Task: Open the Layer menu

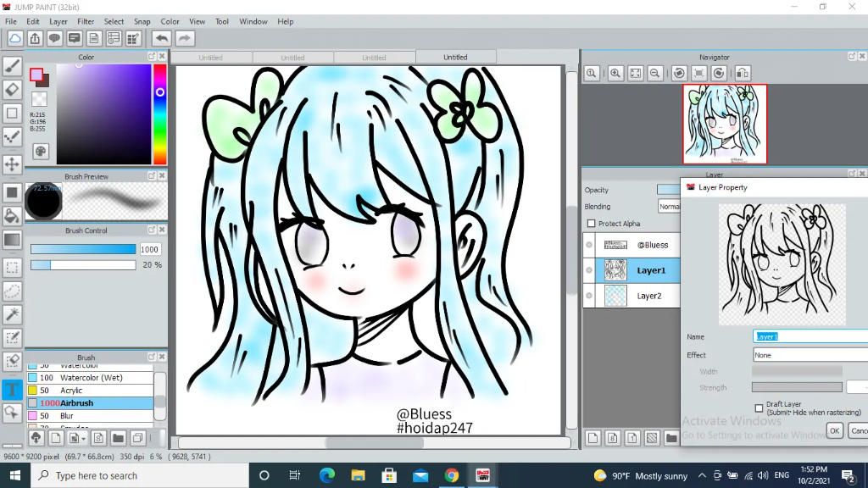Action: (58, 21)
